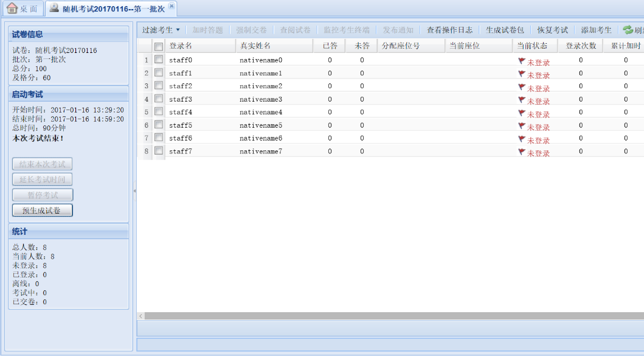Check the checkbox for staff1
The image size is (644, 356).
click(x=159, y=73)
